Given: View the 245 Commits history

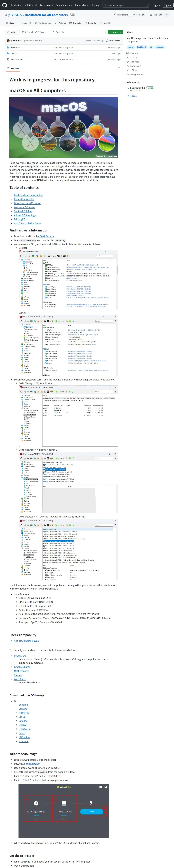Looking at the screenshot, I should pos(113,41).
